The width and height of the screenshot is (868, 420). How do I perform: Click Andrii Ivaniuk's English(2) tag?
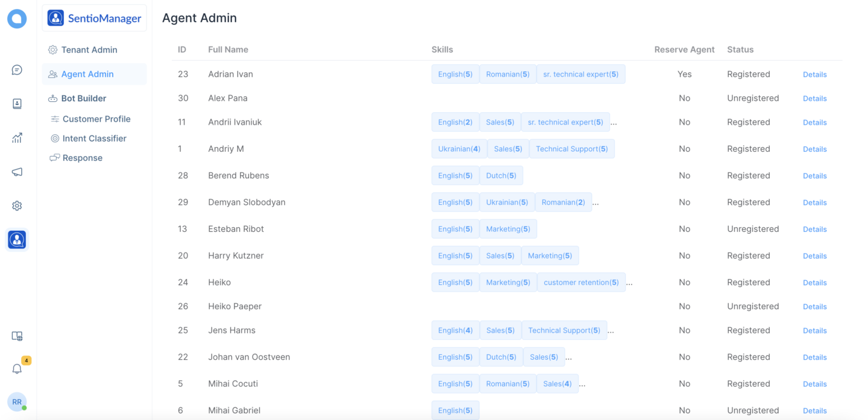[x=455, y=122]
